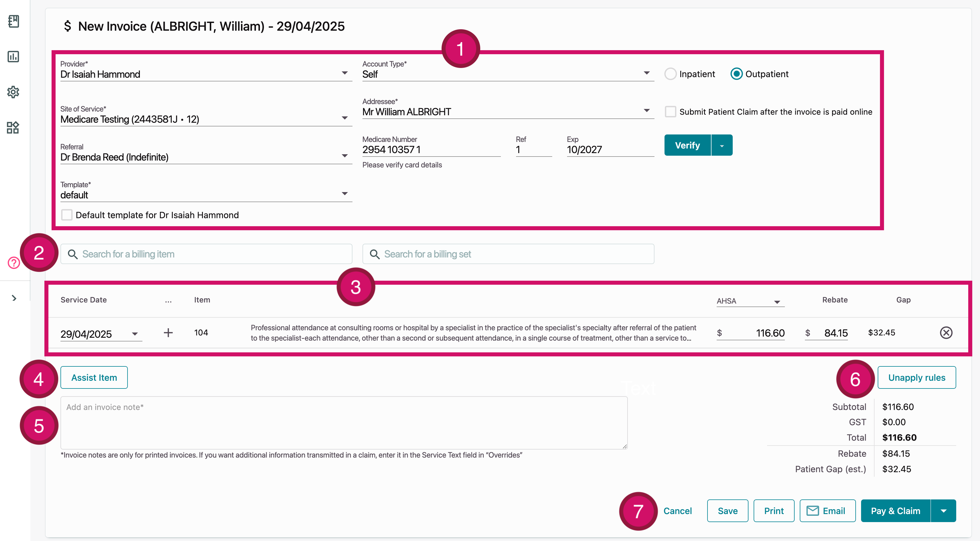This screenshot has height=541, width=980.
Task: Open help using the question mark icon
Action: point(13,263)
